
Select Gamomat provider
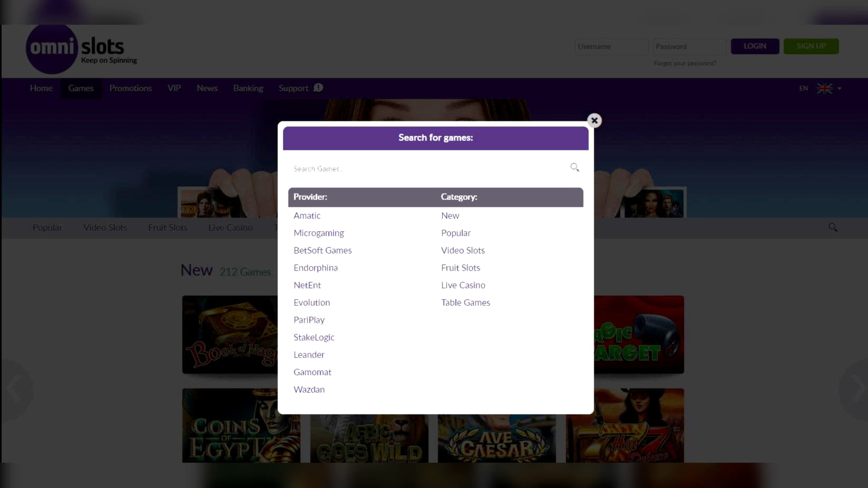tap(313, 372)
